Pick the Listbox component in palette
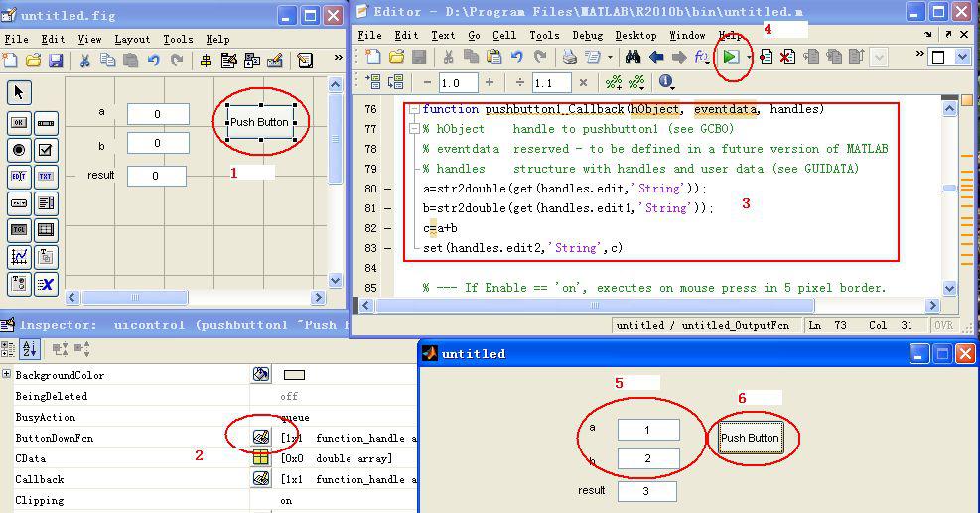 click(x=46, y=203)
